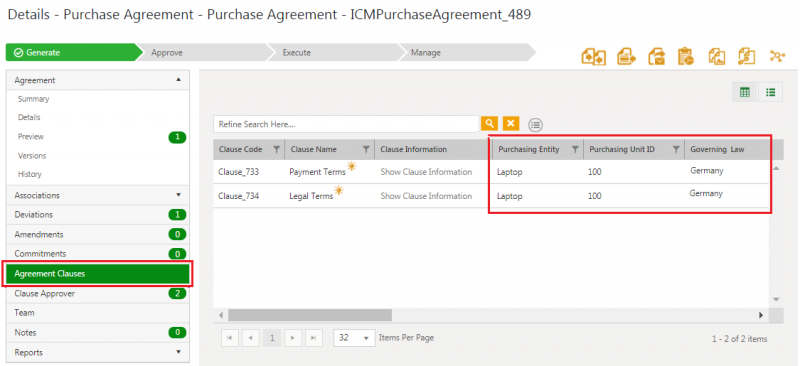Filter the Purchasing Unit ID column
The height and width of the screenshot is (366, 800).
676,150
